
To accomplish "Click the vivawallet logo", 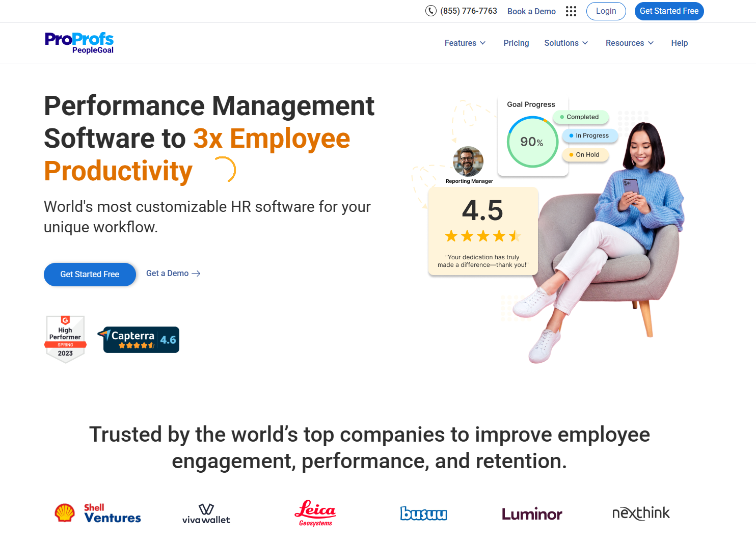I will click(x=206, y=513).
